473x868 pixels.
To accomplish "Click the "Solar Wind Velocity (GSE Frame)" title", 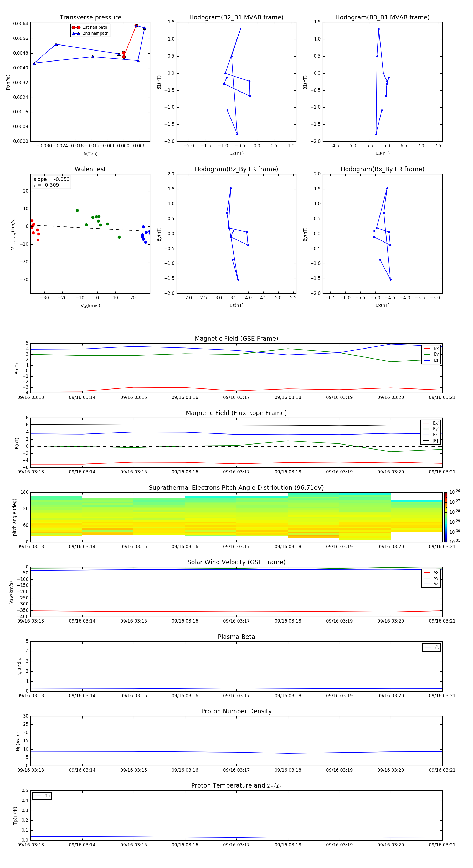I will coord(236,562).
